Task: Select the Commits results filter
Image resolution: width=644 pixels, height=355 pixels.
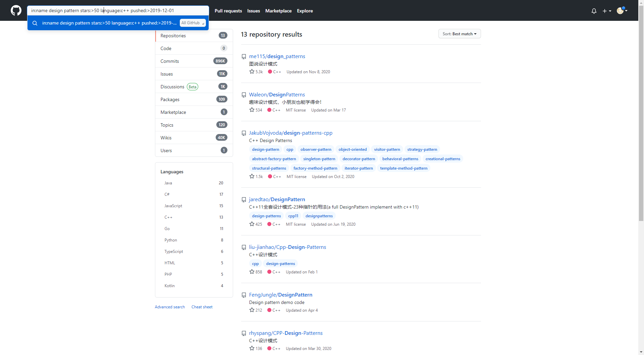Action: tap(194, 61)
